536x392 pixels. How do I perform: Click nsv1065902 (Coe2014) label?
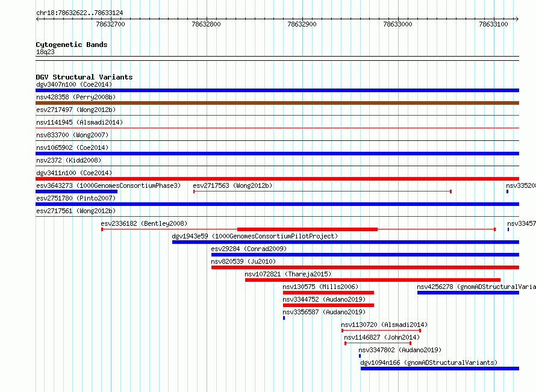72,148
